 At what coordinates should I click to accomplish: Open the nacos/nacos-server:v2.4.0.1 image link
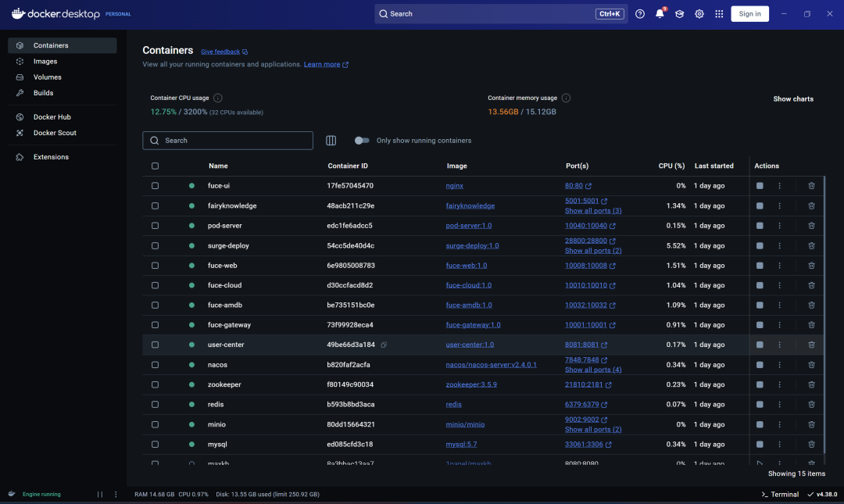tap(491, 365)
